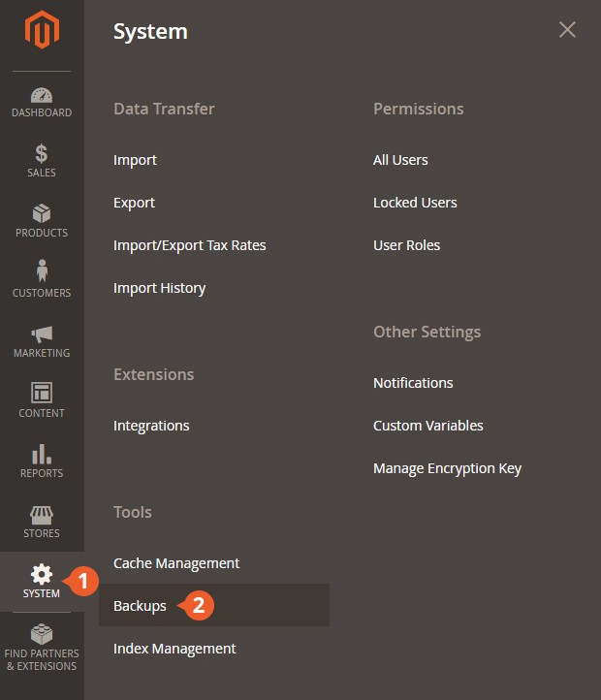601x700 pixels.
Task: Open the Products menu
Action: point(42,221)
